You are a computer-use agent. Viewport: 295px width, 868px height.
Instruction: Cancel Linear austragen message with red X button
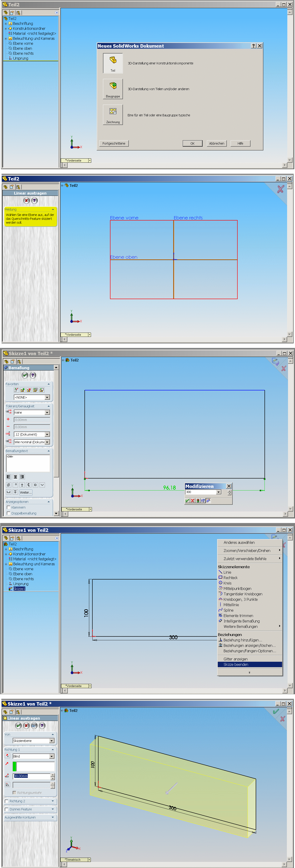(x=26, y=200)
